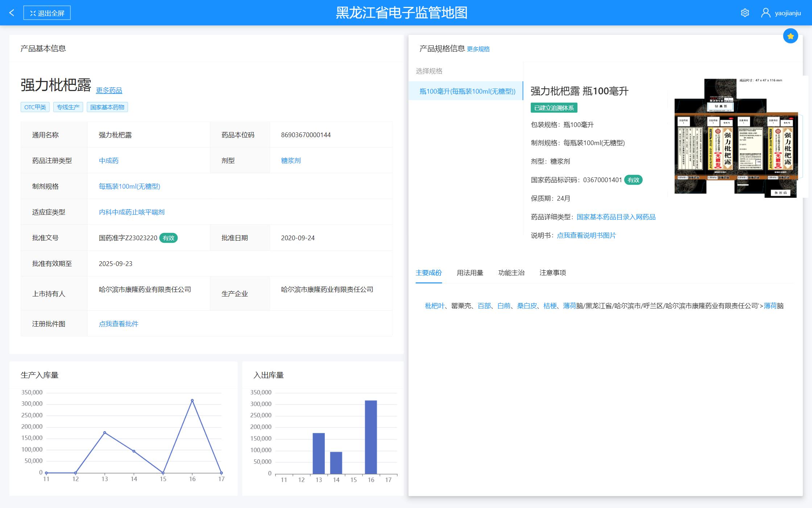Click ingredient link 百部
This screenshot has height=508, width=812.
pos(484,306)
